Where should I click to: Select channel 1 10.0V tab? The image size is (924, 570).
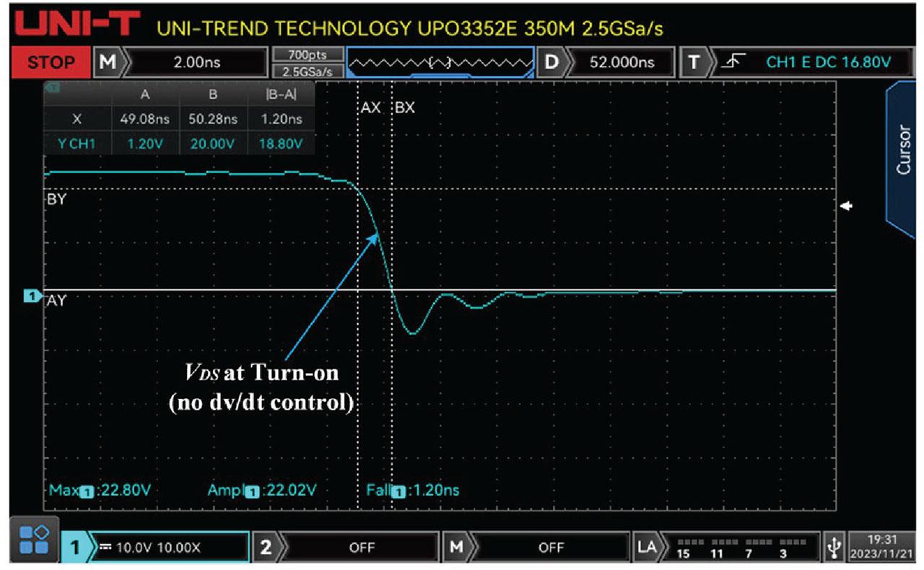pos(167,548)
